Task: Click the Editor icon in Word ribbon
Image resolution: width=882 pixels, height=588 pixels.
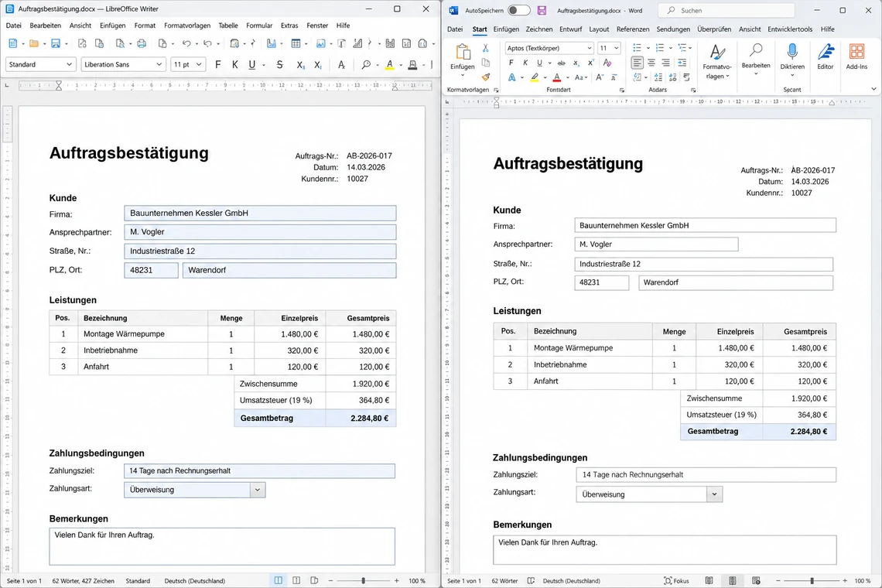Action: [826, 52]
